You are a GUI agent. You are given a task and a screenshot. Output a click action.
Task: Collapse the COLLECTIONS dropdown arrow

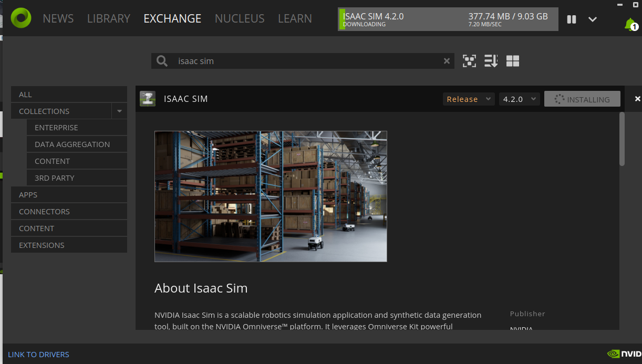pyautogui.click(x=119, y=111)
